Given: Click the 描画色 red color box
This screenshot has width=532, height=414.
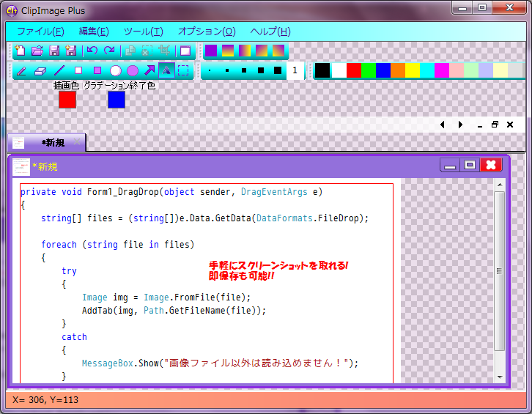Looking at the screenshot, I should [67, 100].
